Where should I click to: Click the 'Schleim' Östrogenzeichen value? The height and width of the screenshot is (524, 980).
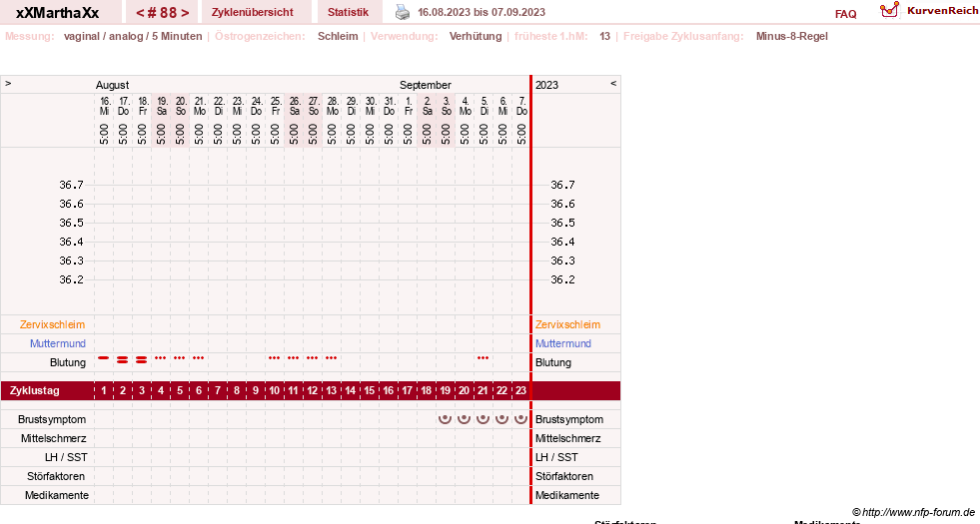(x=338, y=36)
